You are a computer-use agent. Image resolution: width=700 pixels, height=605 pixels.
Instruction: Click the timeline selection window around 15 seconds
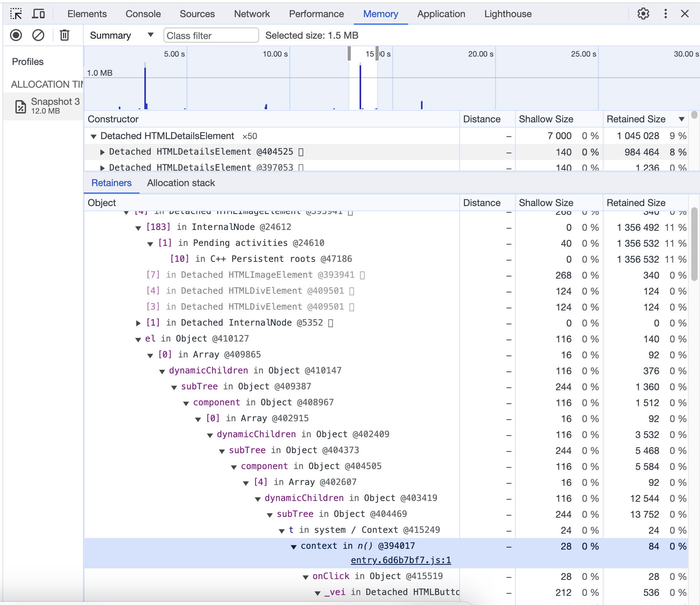point(363,80)
